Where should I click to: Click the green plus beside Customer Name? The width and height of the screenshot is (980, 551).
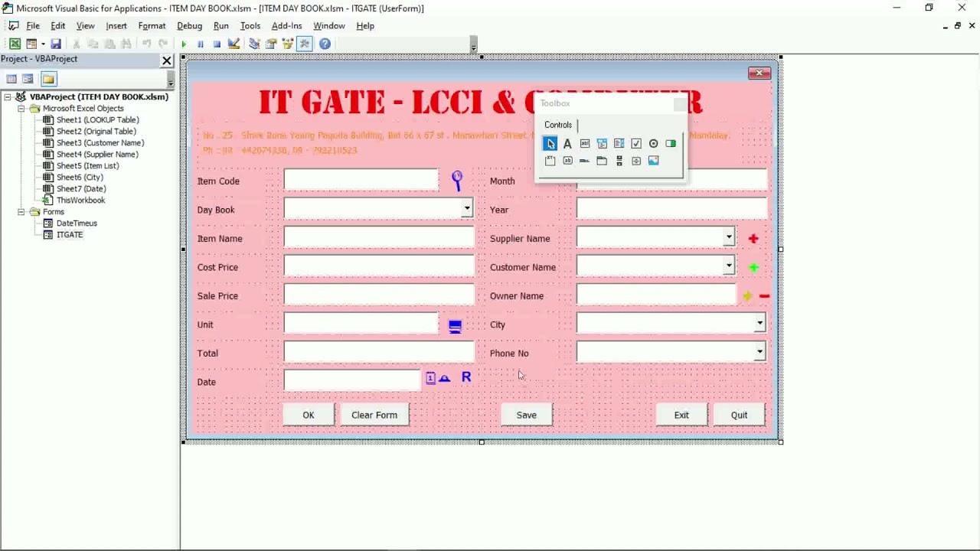[x=753, y=267]
